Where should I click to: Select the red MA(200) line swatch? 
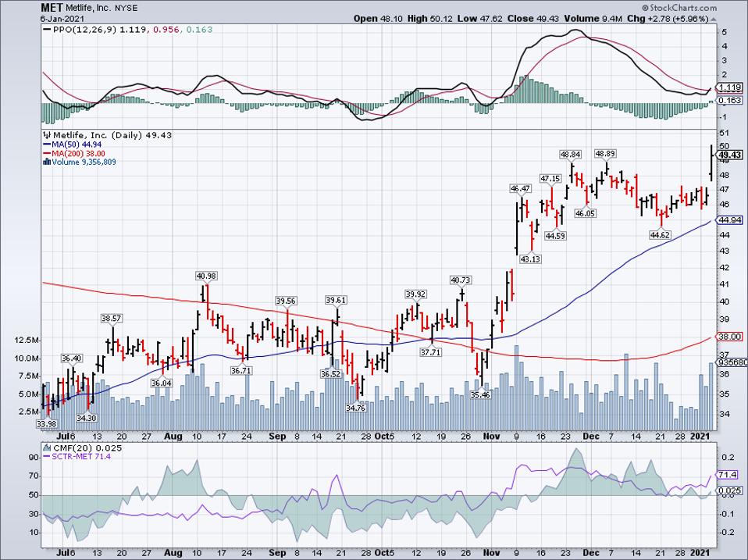tap(47, 154)
